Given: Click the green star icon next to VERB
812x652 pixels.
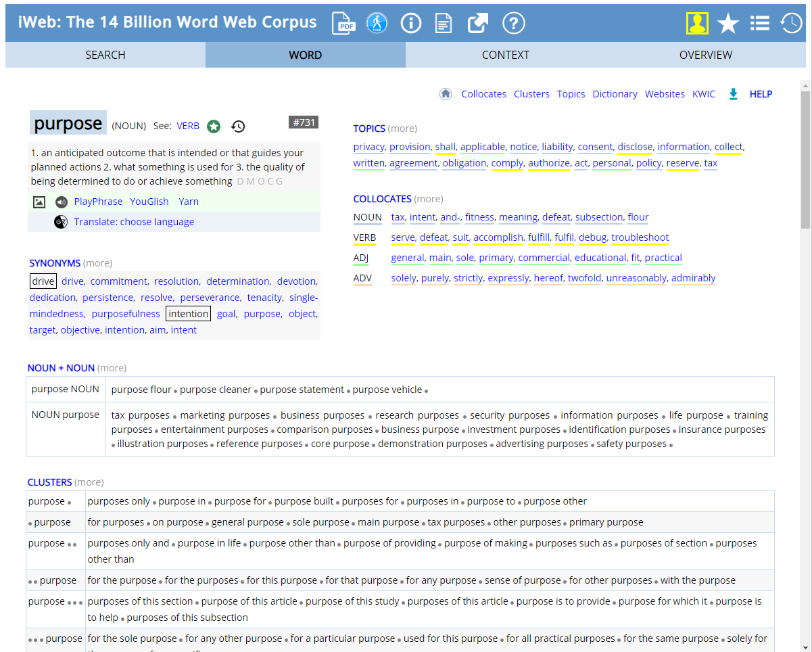Looking at the screenshot, I should [214, 126].
